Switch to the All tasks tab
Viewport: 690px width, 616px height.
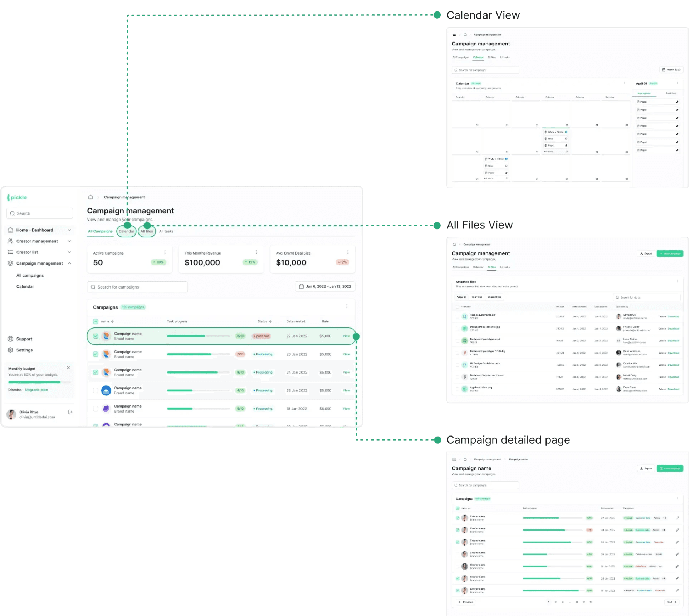click(x=166, y=231)
